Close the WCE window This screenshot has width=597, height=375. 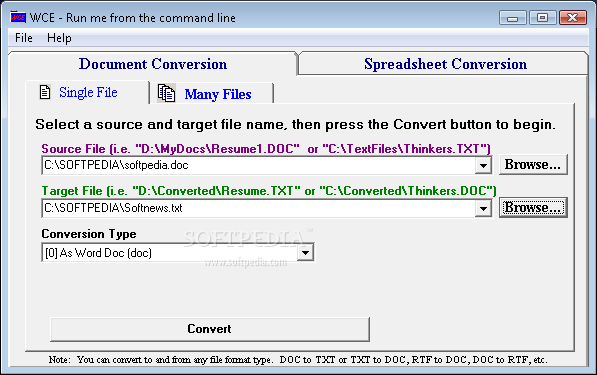pos(572,18)
